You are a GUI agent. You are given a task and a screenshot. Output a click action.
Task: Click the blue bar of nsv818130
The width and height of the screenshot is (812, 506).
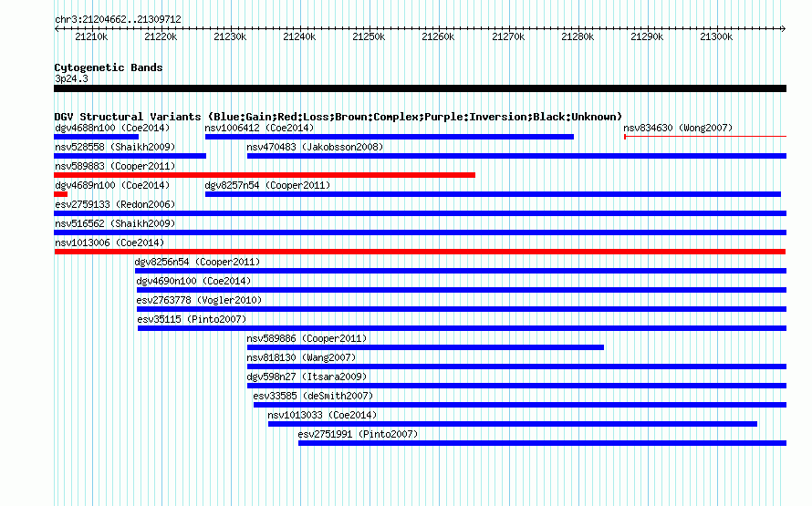pyautogui.click(x=516, y=367)
